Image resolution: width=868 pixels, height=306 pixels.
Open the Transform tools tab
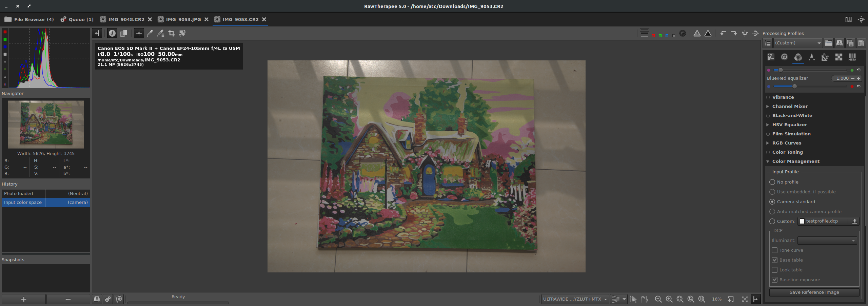(x=825, y=57)
